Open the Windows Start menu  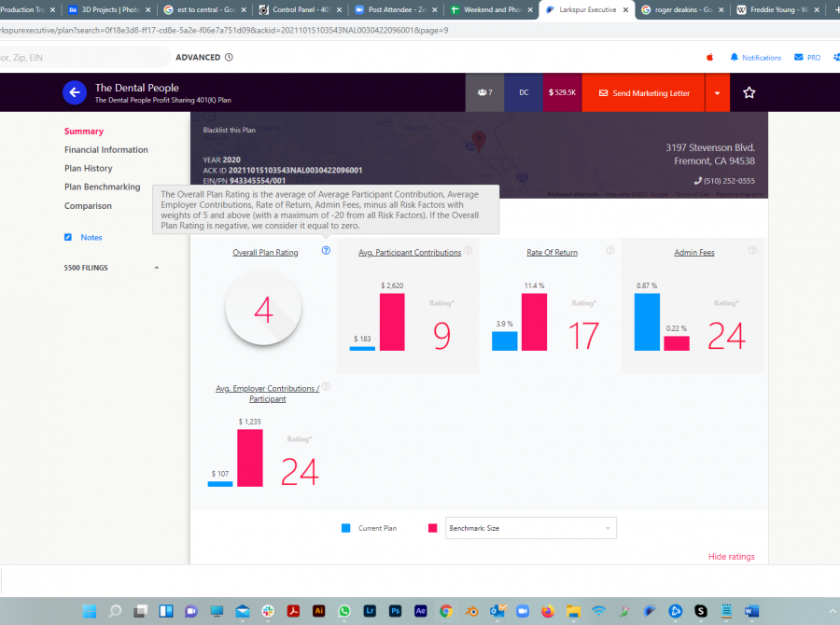[90, 611]
